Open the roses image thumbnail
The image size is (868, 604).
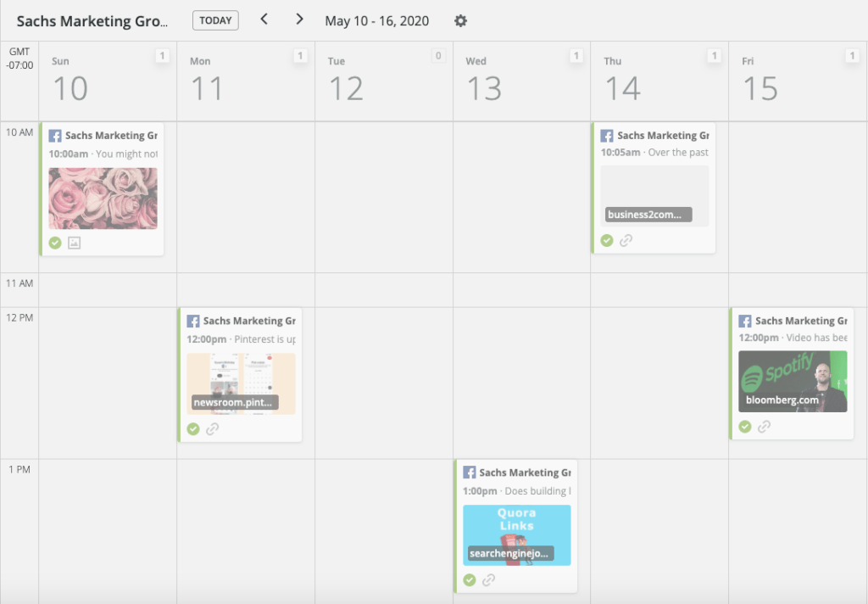click(x=103, y=199)
